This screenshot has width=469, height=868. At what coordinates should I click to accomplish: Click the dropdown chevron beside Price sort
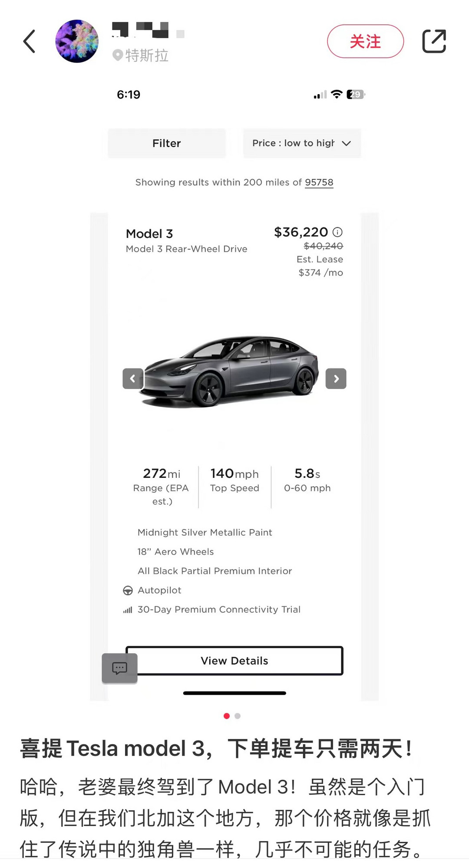(346, 143)
